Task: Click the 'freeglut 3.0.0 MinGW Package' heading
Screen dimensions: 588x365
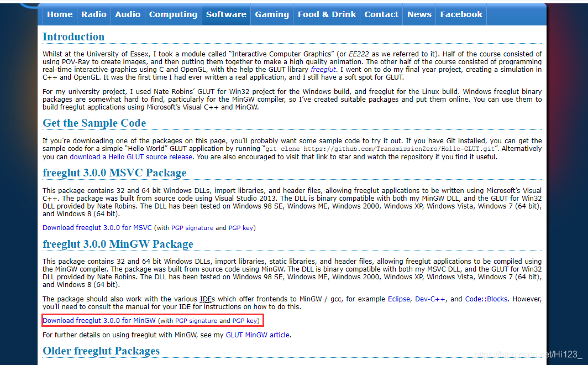Action: [118, 244]
